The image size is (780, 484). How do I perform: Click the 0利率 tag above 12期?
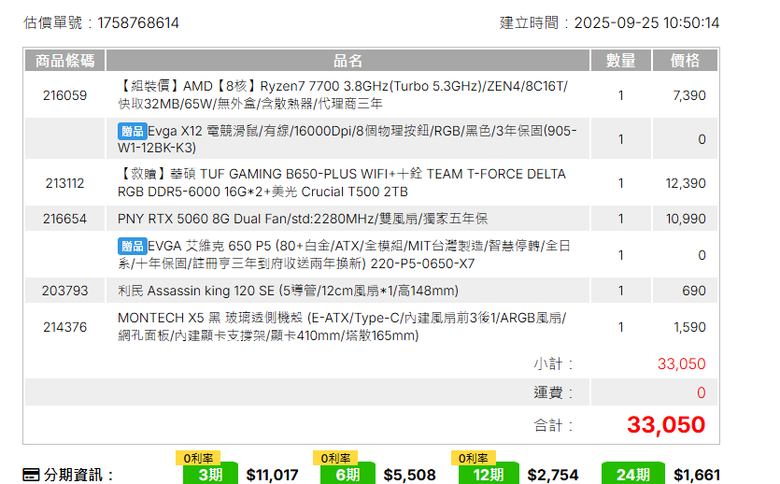click(x=474, y=458)
